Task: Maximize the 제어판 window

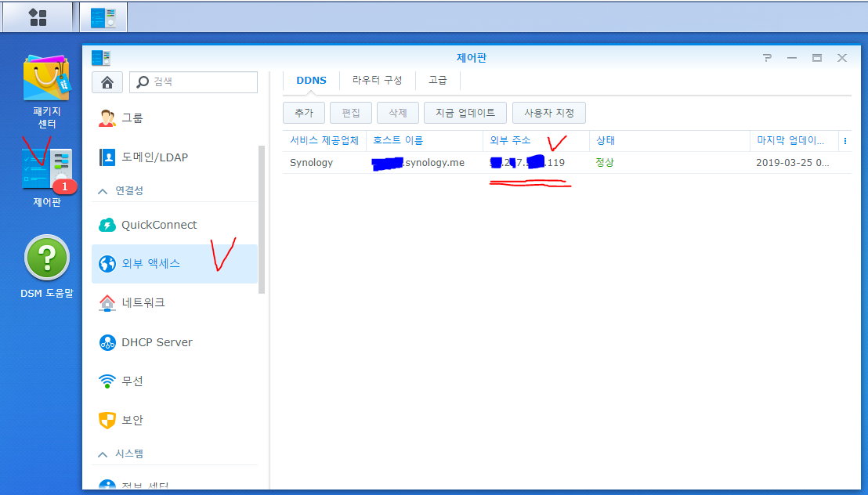Action: (817, 58)
